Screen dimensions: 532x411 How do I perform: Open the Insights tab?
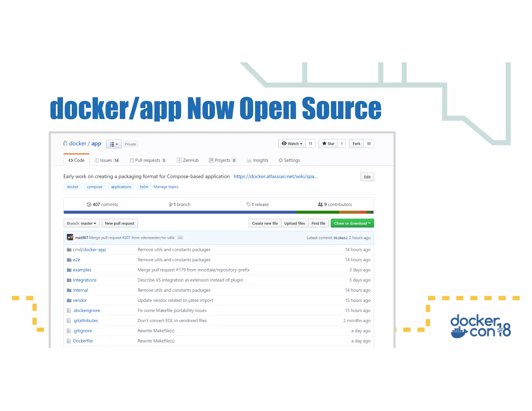257,160
